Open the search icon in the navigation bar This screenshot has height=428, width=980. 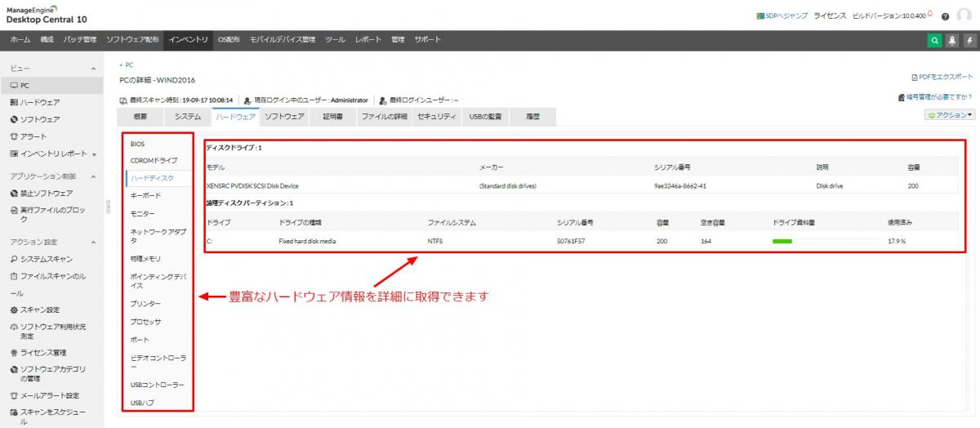click(934, 40)
